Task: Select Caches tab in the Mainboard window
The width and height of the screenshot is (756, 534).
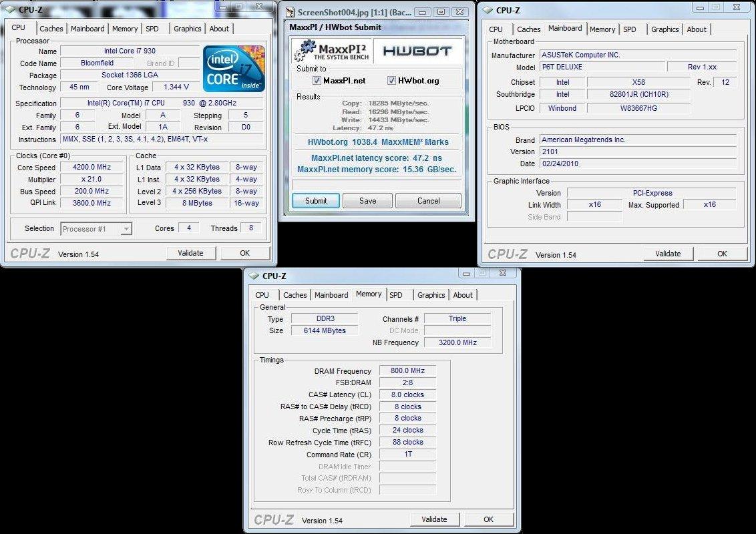Action: coord(528,29)
